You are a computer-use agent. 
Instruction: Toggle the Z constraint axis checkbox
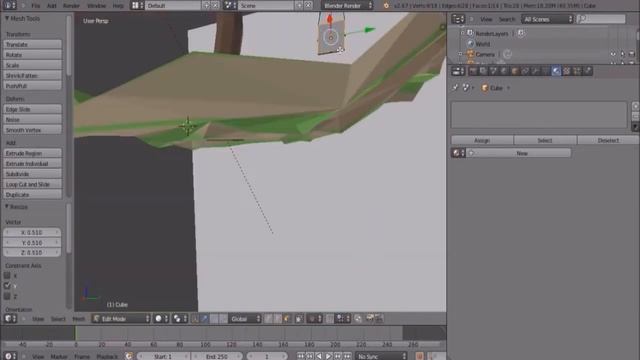coord(7,296)
